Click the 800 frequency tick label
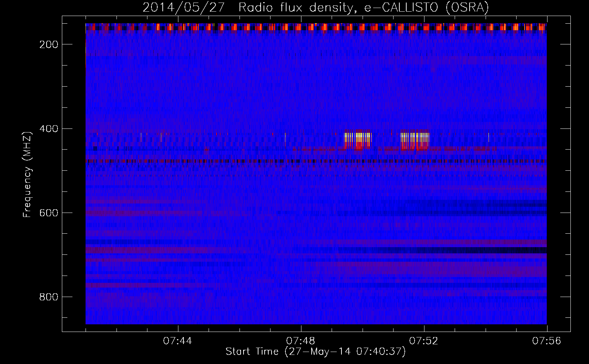This screenshot has width=589, height=364. coord(49,297)
